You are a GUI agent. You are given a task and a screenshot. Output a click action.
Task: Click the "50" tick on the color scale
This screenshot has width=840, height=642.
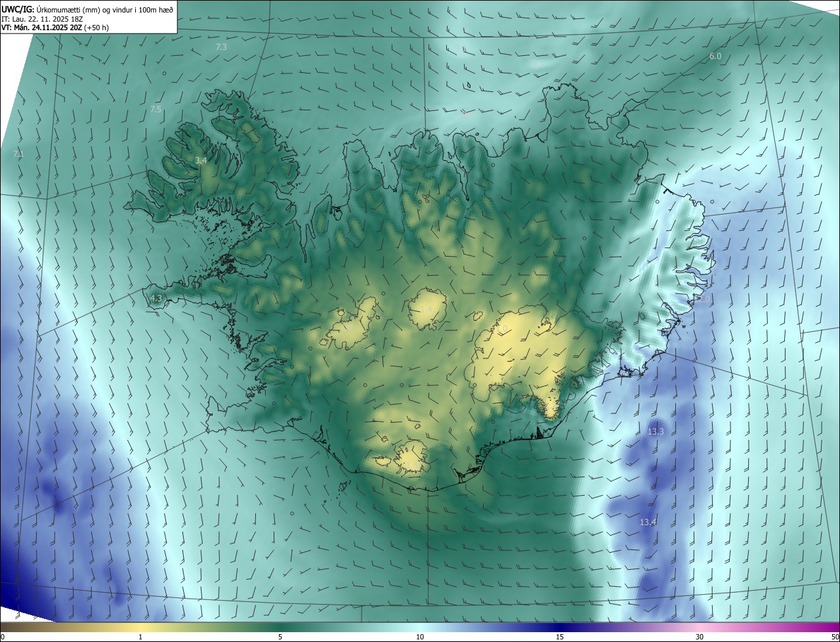[x=835, y=637]
